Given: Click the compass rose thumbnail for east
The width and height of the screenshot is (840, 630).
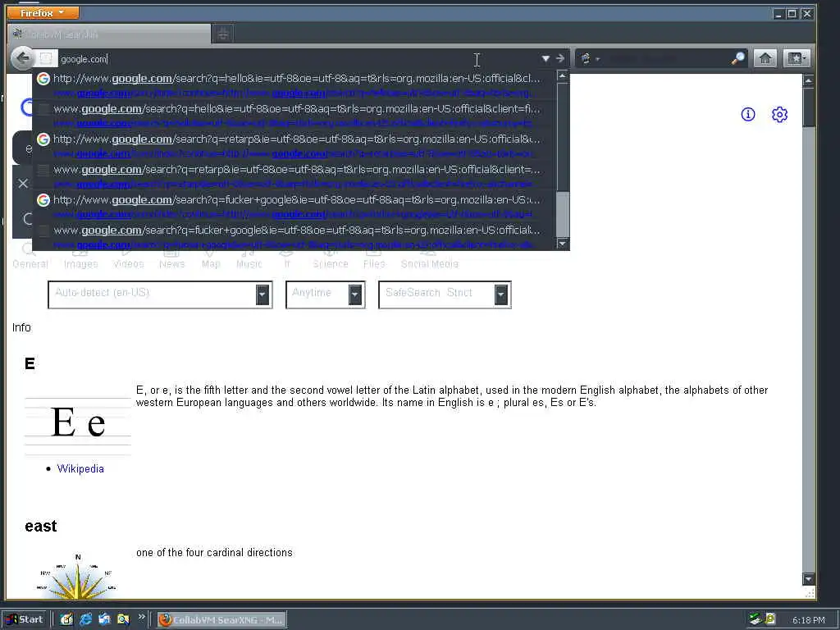Looking at the screenshot, I should pyautogui.click(x=78, y=576).
